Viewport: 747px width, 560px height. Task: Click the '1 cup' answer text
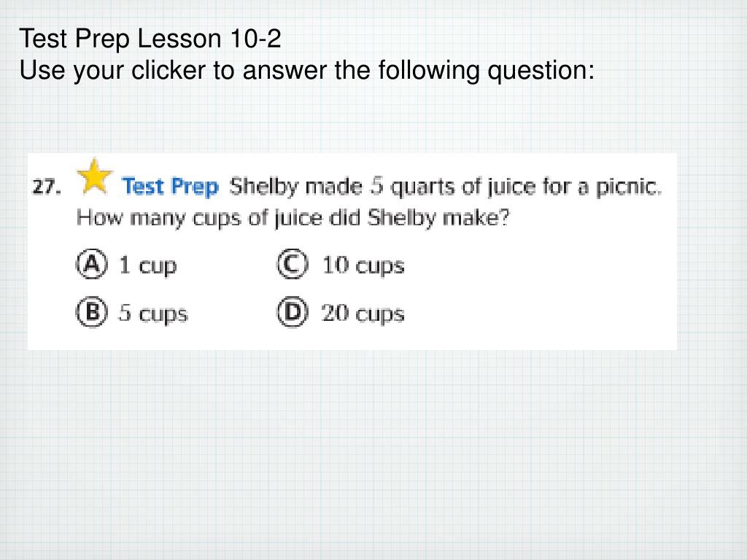point(147,265)
